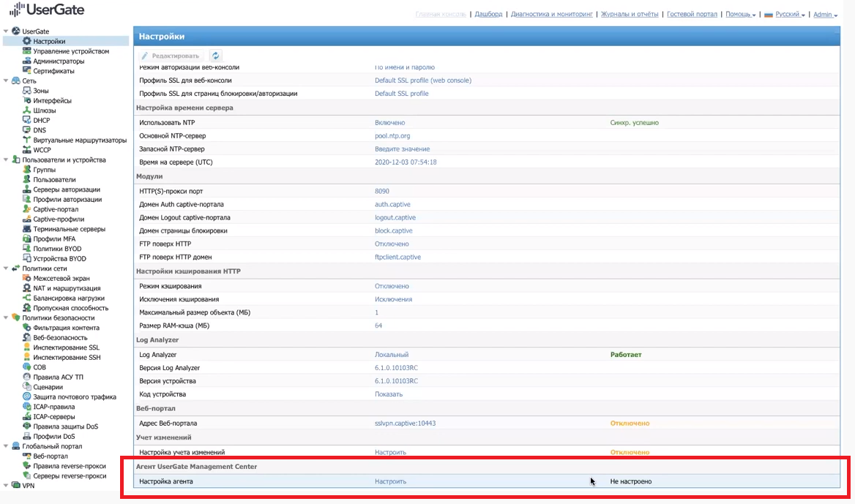This screenshot has height=504, width=855.
Task: Collapse the Глобальный портал section
Action: (6, 445)
